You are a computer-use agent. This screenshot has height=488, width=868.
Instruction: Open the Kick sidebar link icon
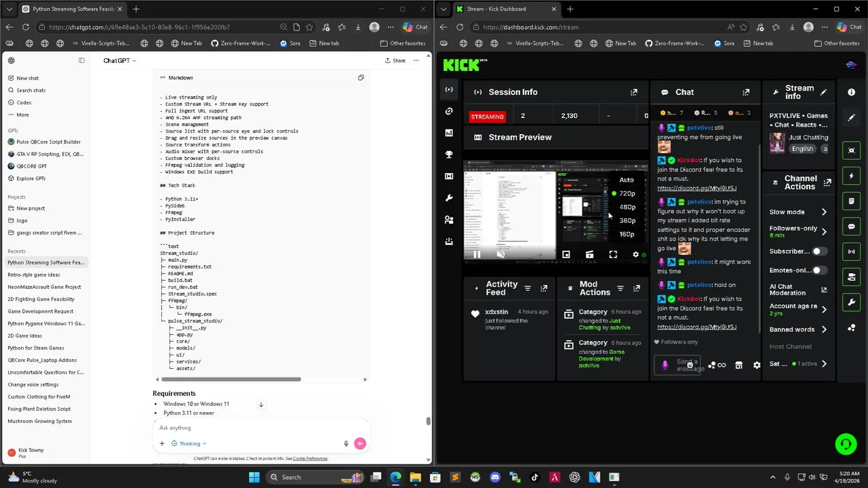coord(449,111)
